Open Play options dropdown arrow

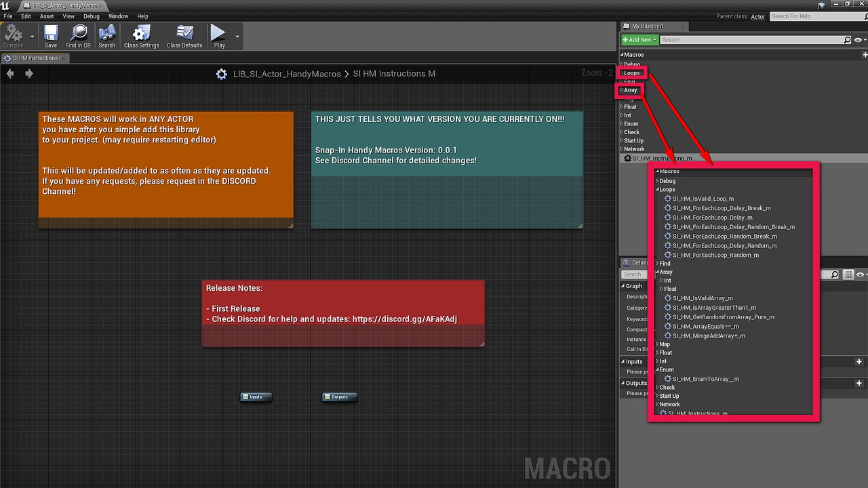237,36
